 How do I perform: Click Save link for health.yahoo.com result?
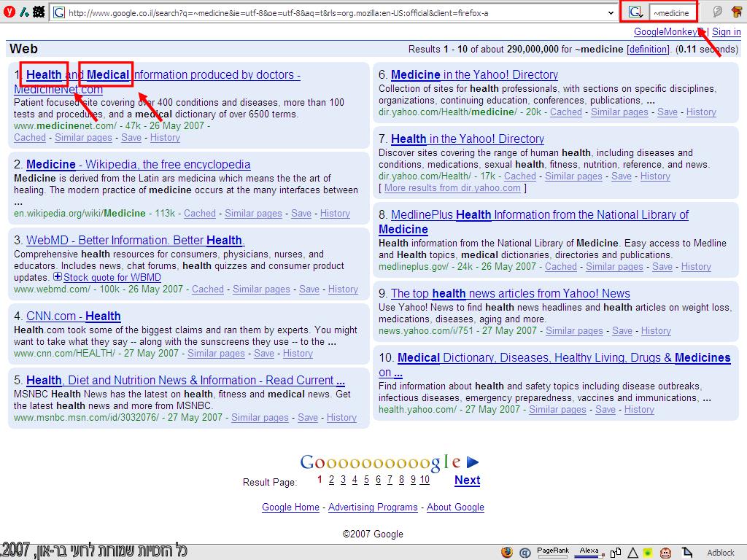(x=605, y=410)
